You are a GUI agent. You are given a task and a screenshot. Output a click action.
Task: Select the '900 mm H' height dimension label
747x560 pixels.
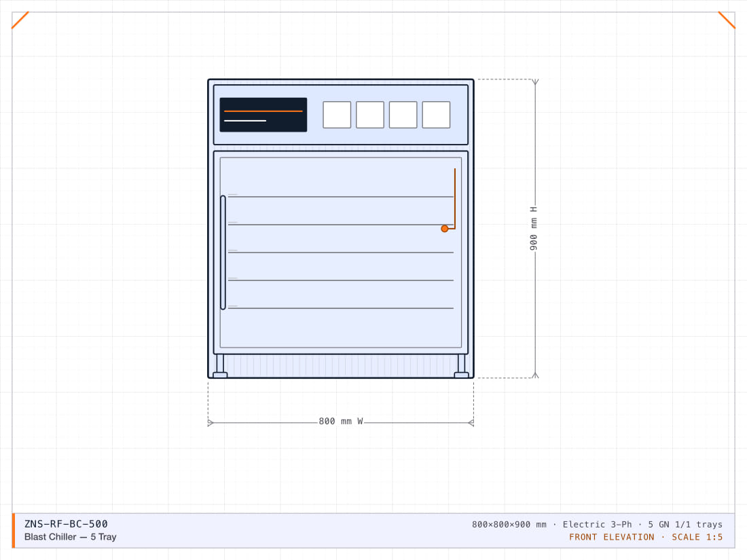[534, 229]
